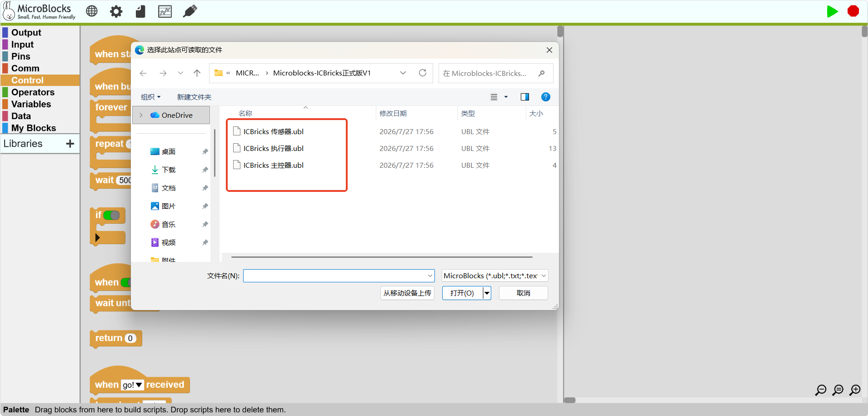Select the Data block category
Screen dimensions: 868x416
coord(21,116)
